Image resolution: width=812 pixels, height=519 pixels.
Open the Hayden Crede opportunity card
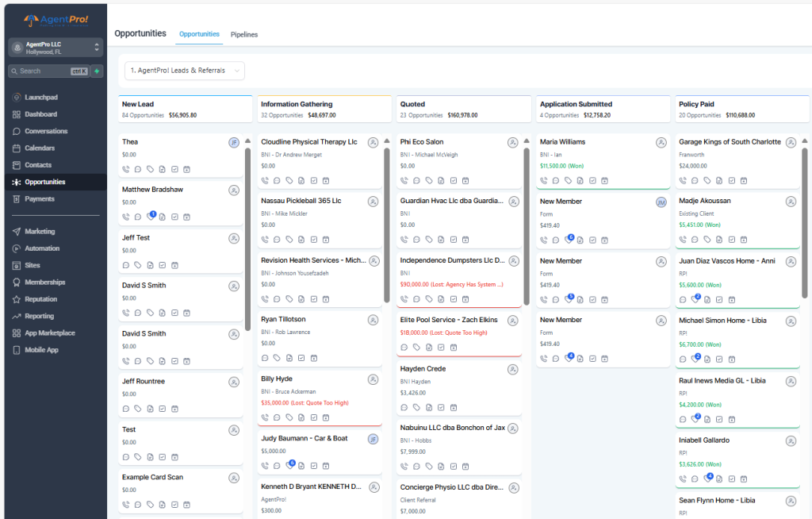pyautogui.click(x=459, y=388)
